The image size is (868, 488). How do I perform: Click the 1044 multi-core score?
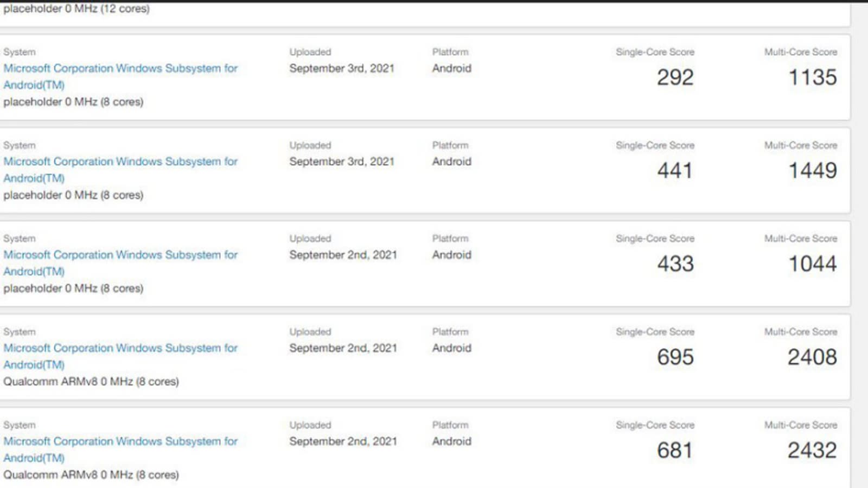coord(812,264)
